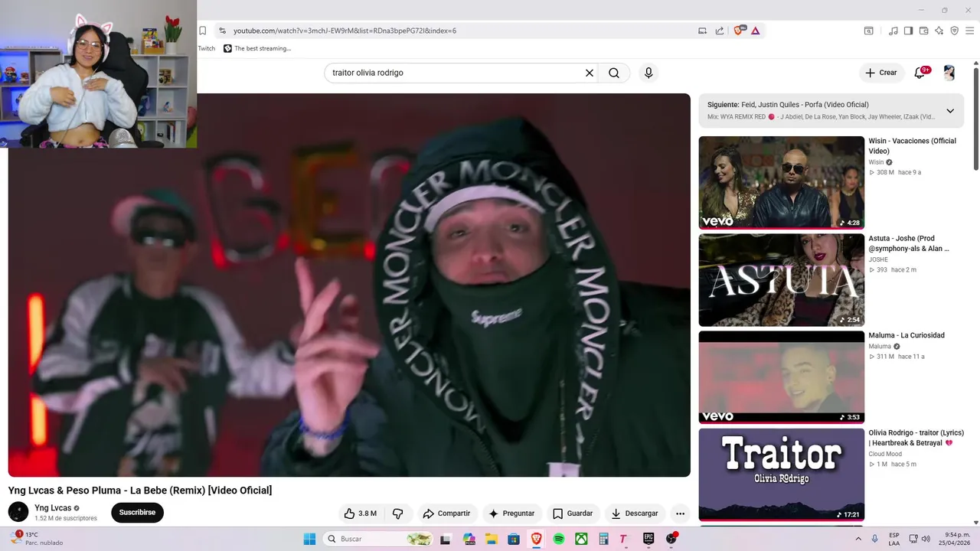Click the taskbar Buscar search box

pos(379,539)
